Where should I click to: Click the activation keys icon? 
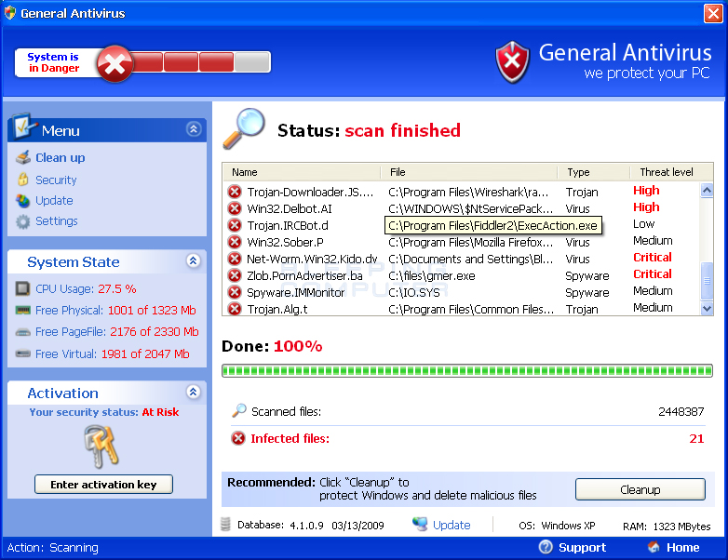click(102, 447)
